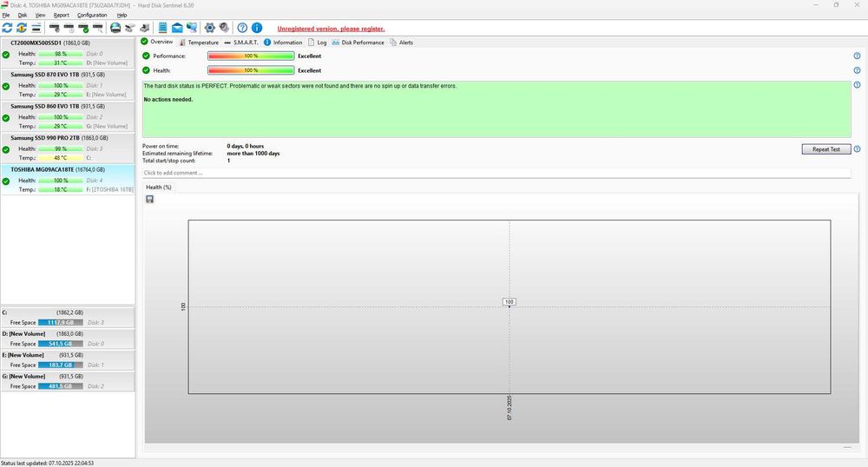
Task: Click the green check icon beside Performance label
Action: click(146, 56)
